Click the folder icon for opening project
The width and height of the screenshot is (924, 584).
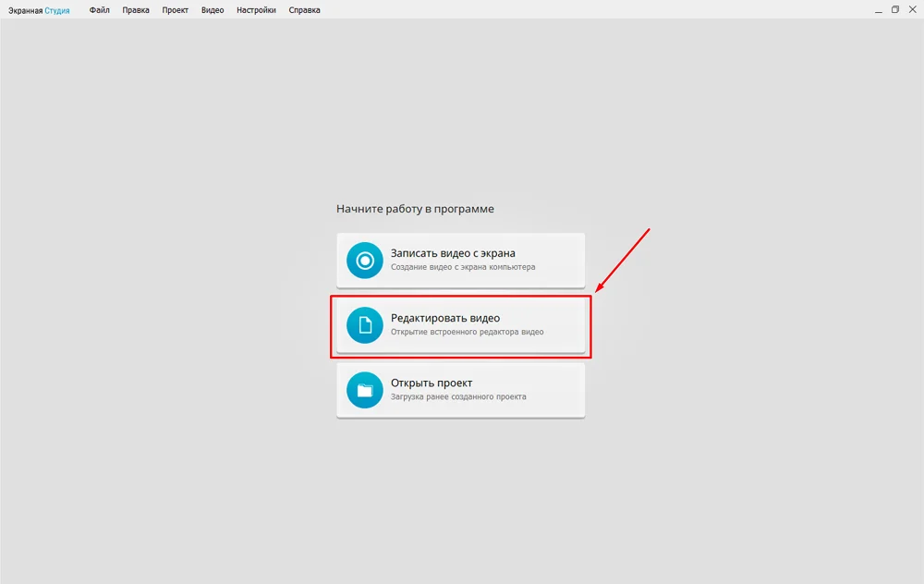tap(365, 390)
